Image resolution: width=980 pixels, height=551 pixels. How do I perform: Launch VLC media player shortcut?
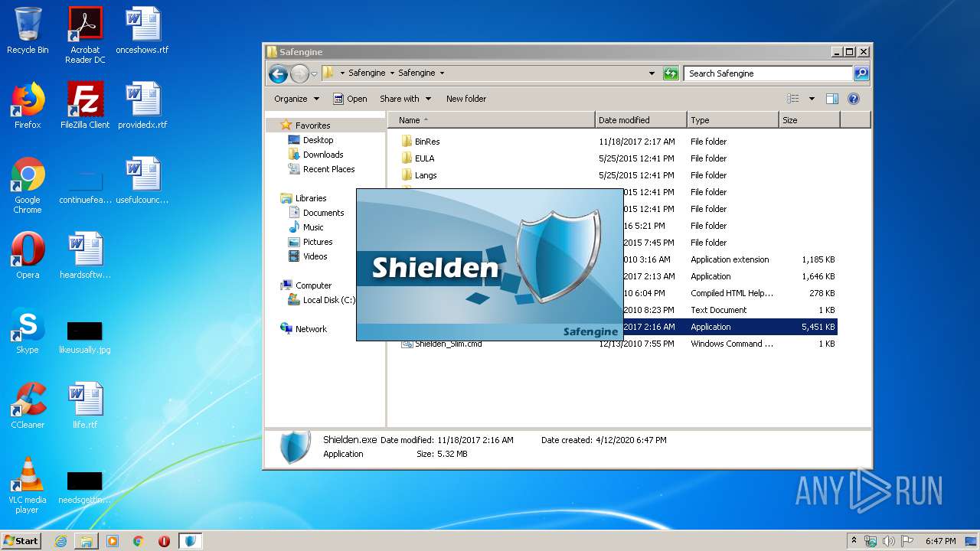point(28,485)
